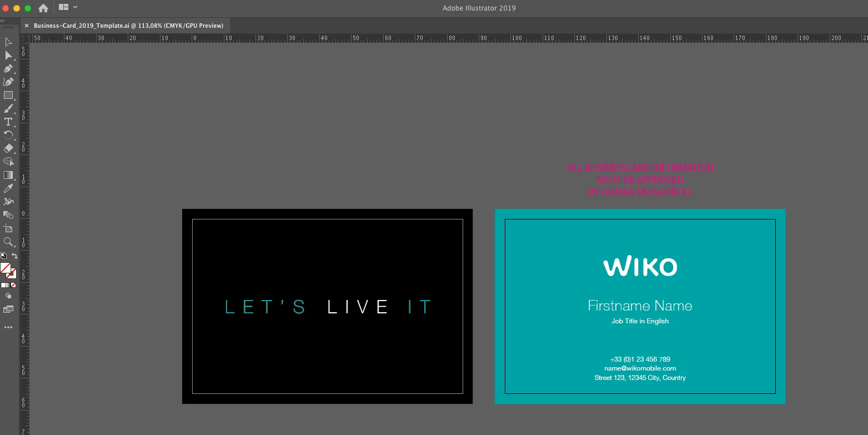The width and height of the screenshot is (868, 435).
Task: Select the Selection tool arrow
Action: 8,42
